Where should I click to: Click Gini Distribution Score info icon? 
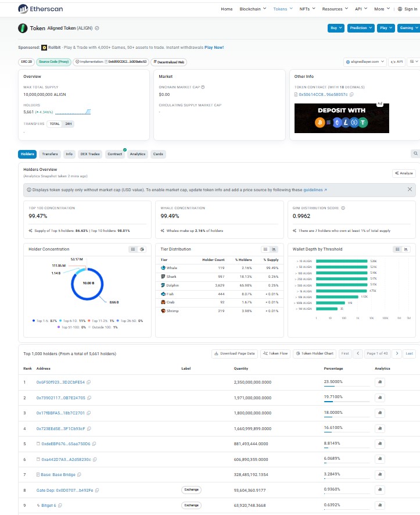343,208
